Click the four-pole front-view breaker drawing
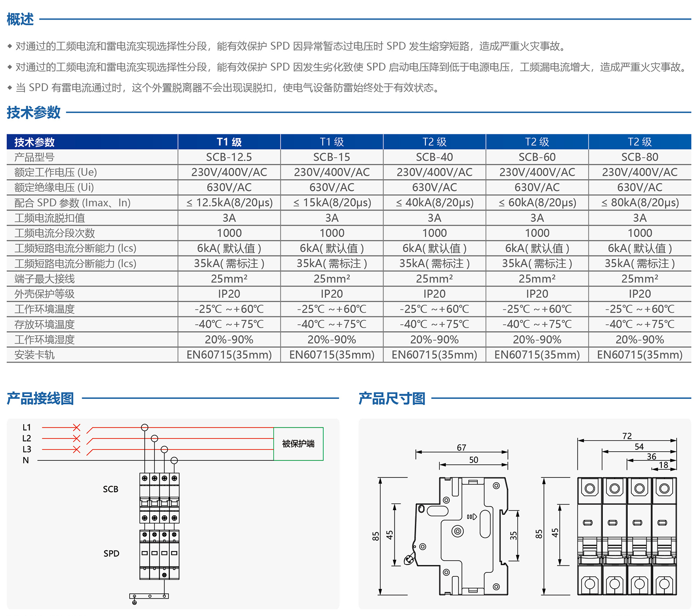 (626, 536)
